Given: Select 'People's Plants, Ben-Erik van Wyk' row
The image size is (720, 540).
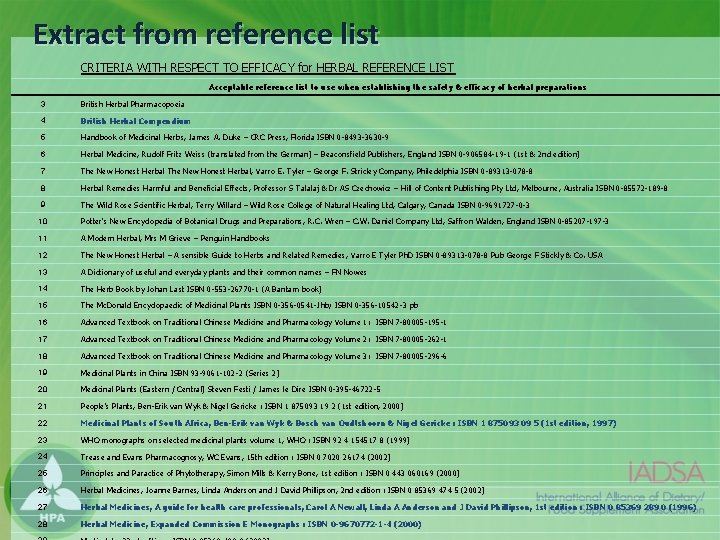Looking at the screenshot, I should pyautogui.click(x=242, y=406).
